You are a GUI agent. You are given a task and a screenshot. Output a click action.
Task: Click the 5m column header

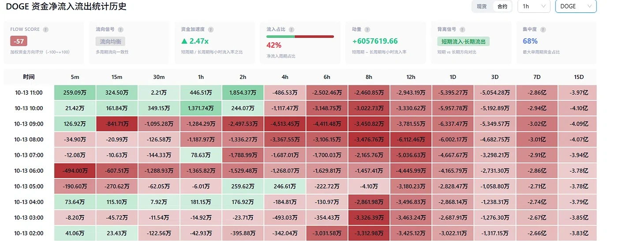tap(75, 77)
